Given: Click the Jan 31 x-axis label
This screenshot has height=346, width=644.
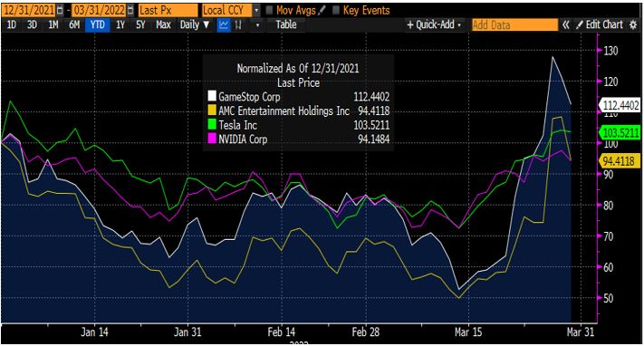Looking at the screenshot, I should [187, 332].
